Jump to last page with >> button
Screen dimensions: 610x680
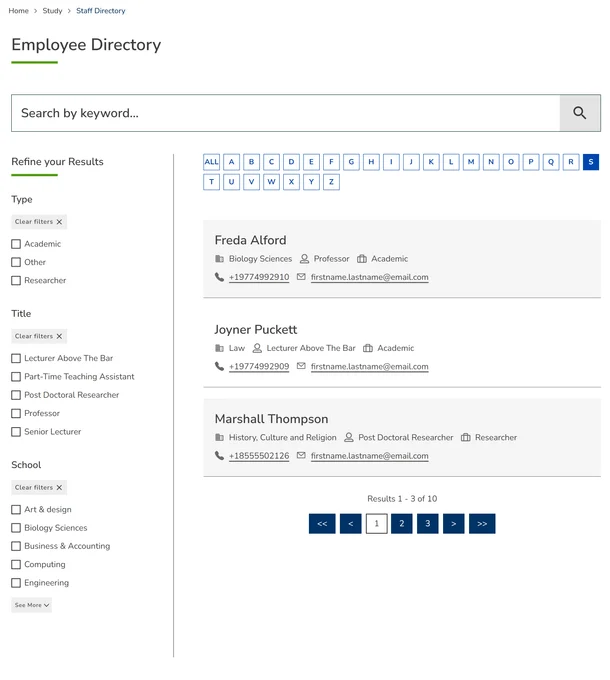(482, 523)
